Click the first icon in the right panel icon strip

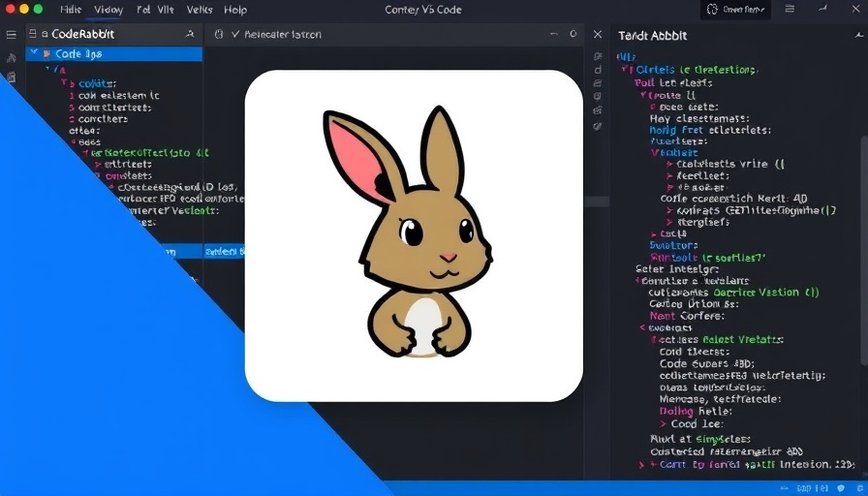point(598,56)
